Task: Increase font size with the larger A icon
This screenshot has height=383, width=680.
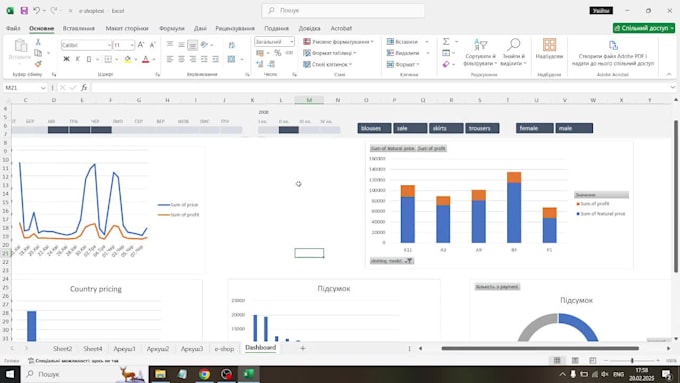Action: [x=141, y=45]
